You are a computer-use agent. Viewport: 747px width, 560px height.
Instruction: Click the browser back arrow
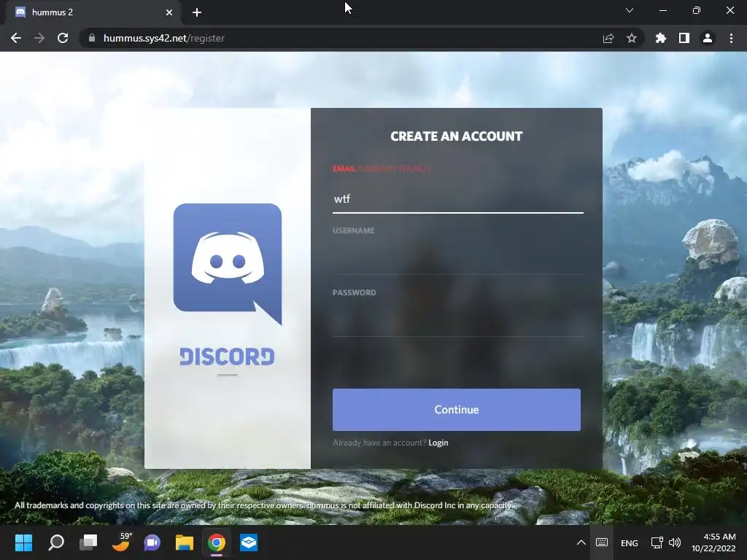[16, 38]
